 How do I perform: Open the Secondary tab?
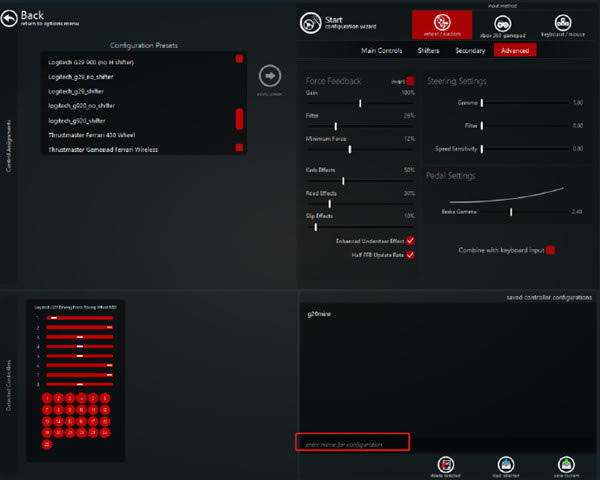pos(470,50)
